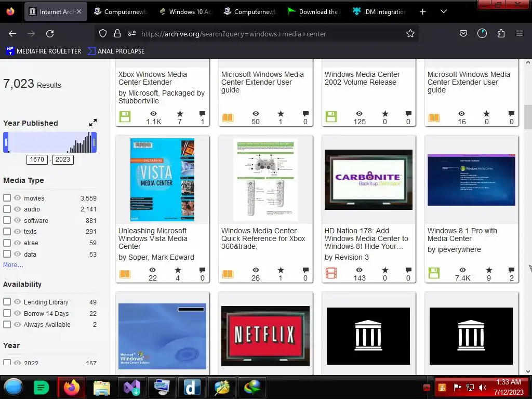
Task: Check the Lending Library availability checkbox
Action: [x=7, y=302]
